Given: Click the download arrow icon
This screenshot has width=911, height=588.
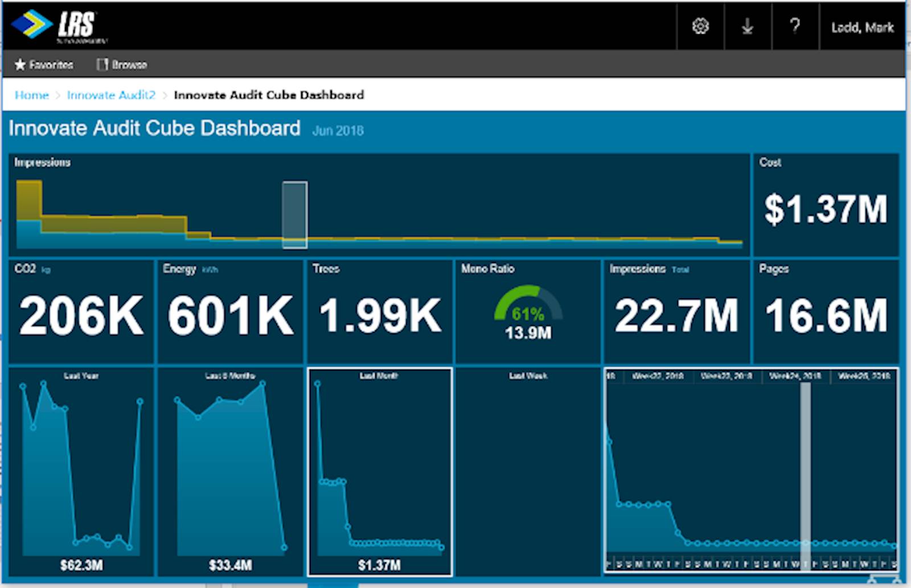Looking at the screenshot, I should point(748,26).
